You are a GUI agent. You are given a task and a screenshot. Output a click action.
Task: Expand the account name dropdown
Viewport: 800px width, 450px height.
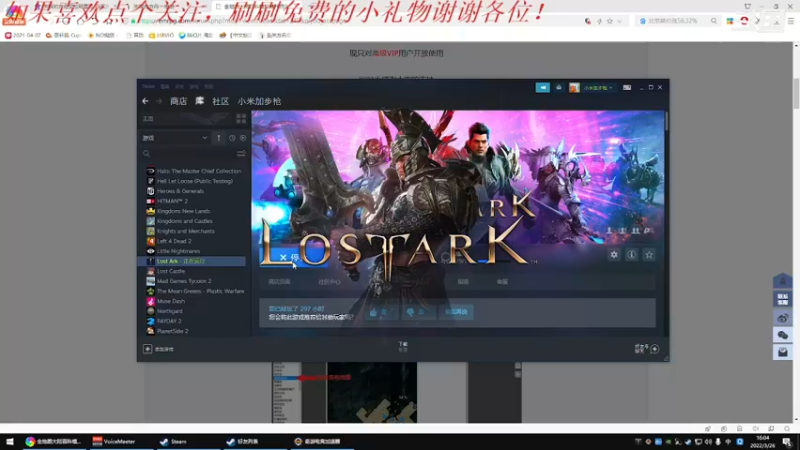(598, 88)
